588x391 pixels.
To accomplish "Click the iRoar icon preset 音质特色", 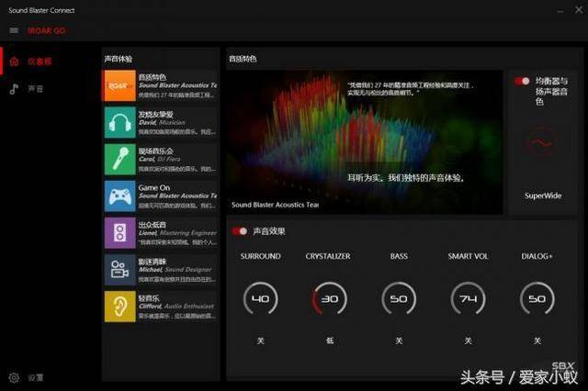I will 119,85.
